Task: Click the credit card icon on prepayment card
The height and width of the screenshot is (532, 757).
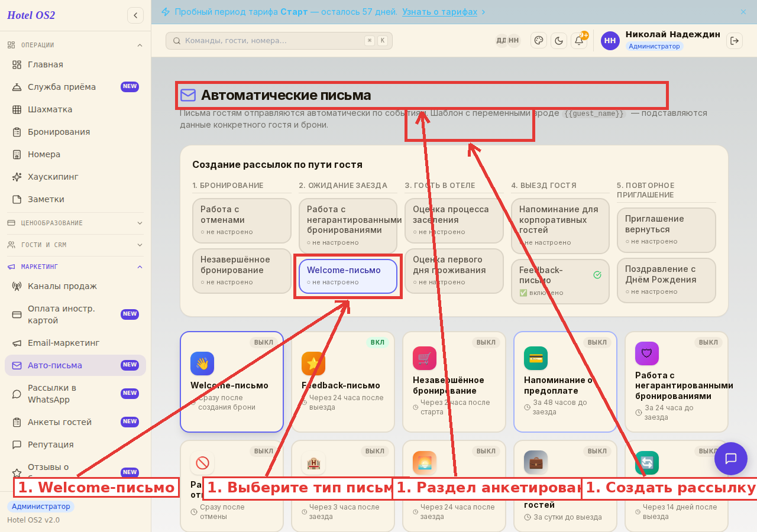Action: [x=536, y=358]
